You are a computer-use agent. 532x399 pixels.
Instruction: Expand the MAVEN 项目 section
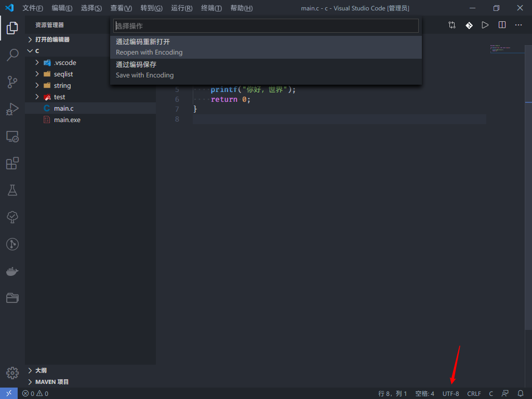(51, 382)
